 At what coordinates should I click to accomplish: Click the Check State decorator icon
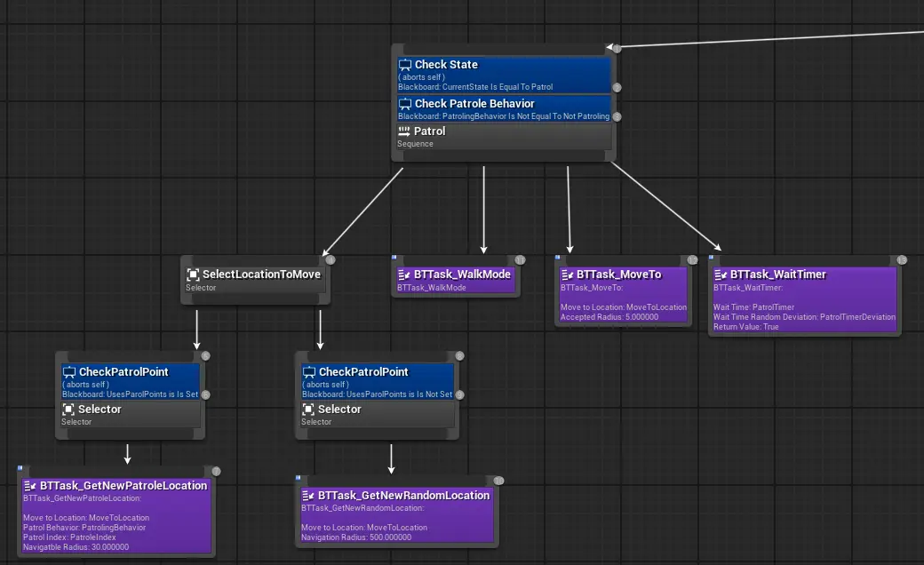pos(405,65)
